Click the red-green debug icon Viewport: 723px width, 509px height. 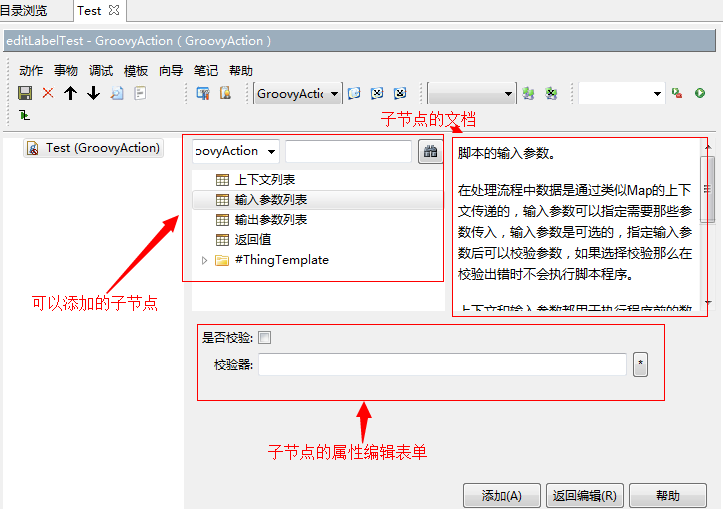tap(677, 93)
